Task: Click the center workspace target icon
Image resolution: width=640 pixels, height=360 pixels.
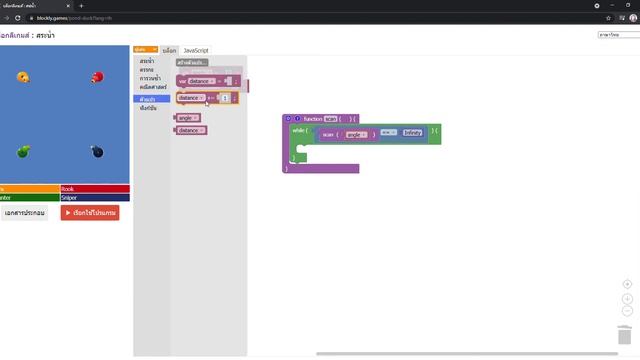Action: tap(627, 284)
